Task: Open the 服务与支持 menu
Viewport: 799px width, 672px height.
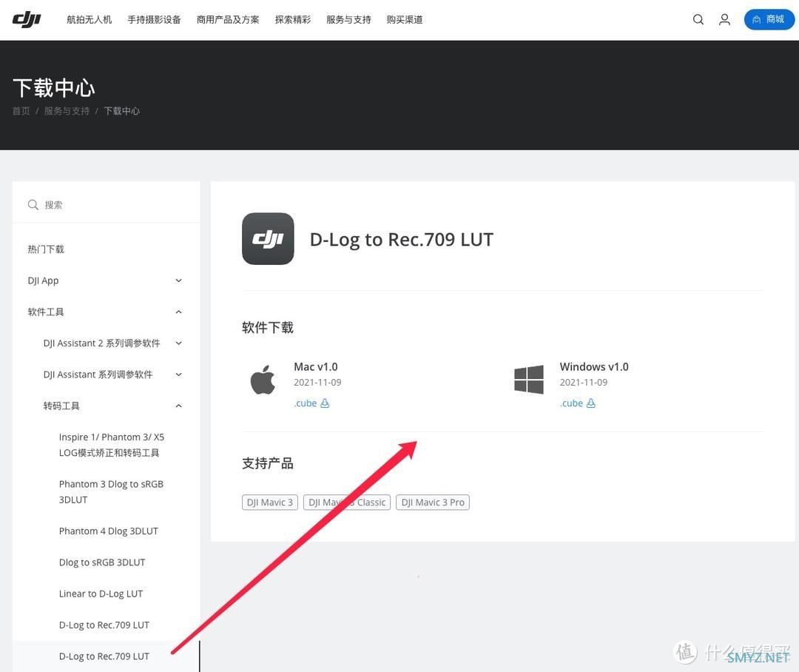Action: 348,19
